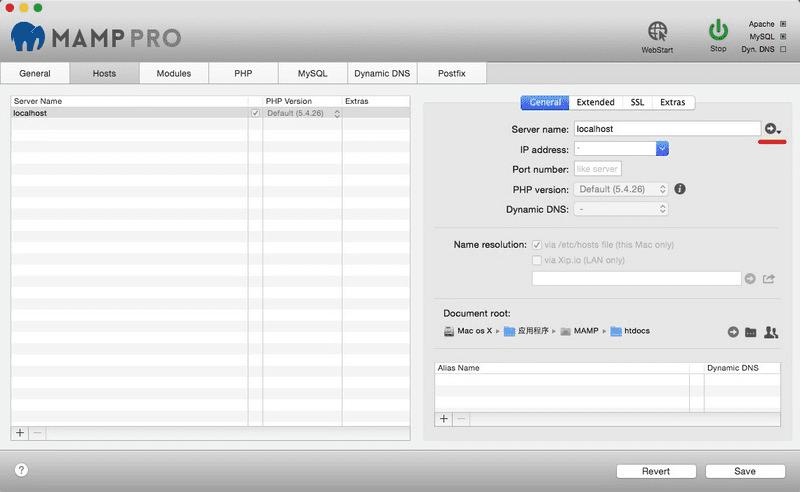This screenshot has width=800, height=492.
Task: Open Dynamic DNS dropdown
Action: click(x=621, y=209)
